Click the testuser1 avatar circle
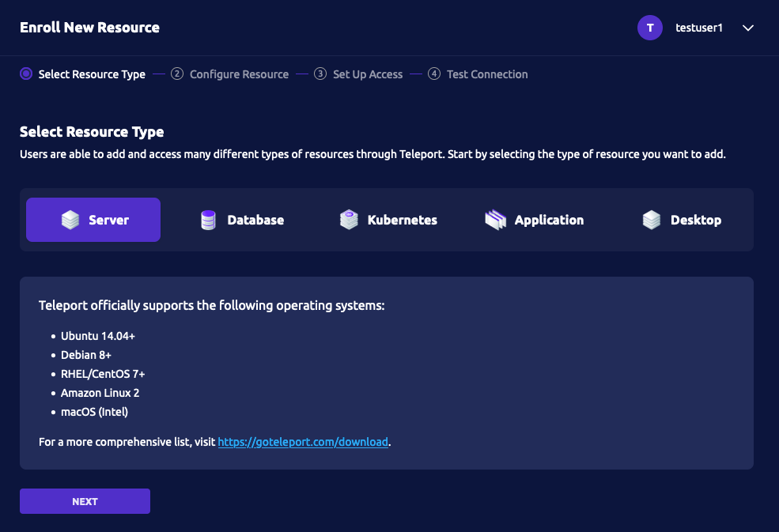Viewport: 779px width, 532px height. coord(650,28)
